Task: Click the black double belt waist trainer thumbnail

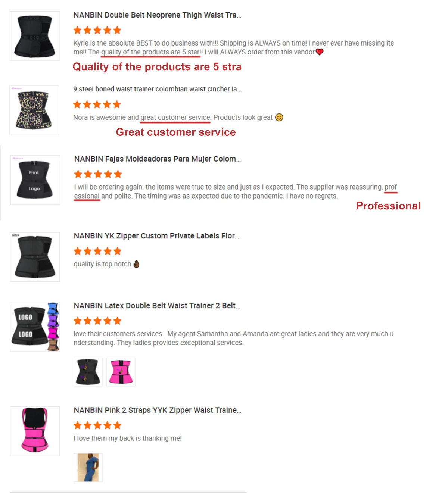Action: [x=34, y=36]
